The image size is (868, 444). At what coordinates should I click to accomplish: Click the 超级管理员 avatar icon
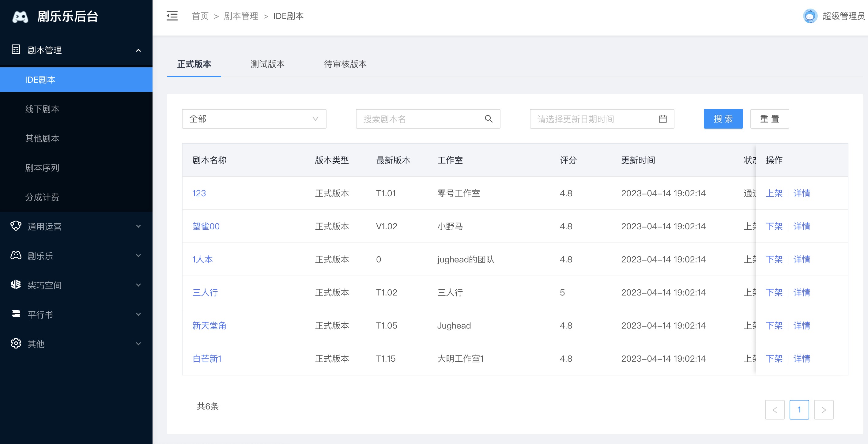click(x=810, y=16)
